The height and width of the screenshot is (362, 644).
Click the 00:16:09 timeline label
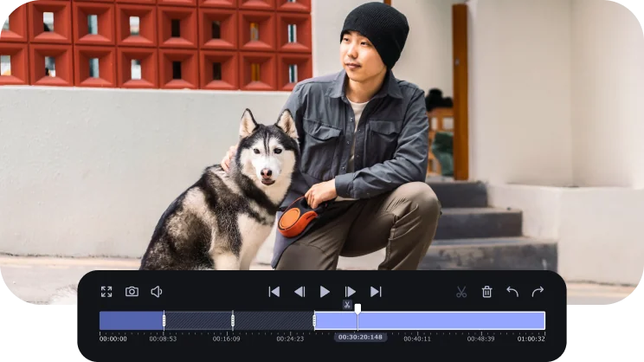226,339
